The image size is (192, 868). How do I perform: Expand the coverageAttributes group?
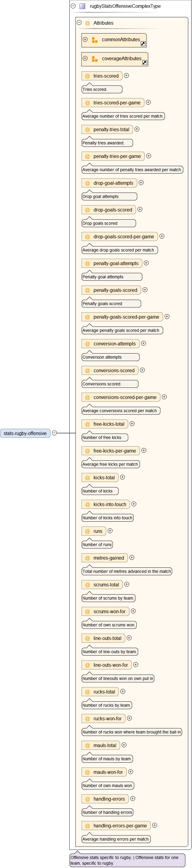click(x=85, y=58)
